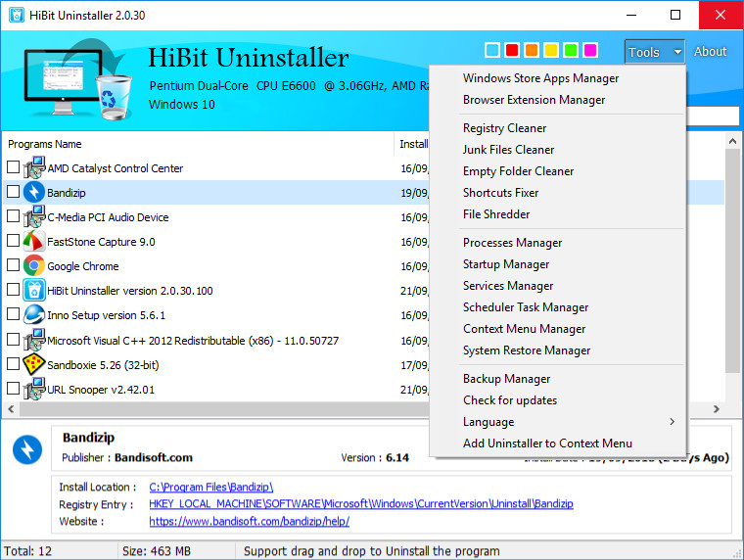The image size is (744, 560).
Task: Enable the URL Snooper checkbox
Action: click(13, 389)
